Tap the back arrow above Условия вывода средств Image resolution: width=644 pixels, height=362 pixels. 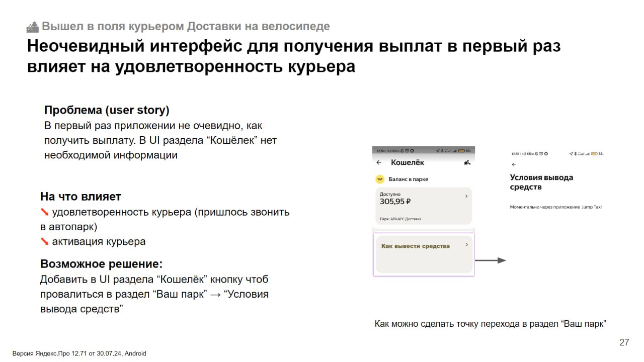[x=514, y=164]
